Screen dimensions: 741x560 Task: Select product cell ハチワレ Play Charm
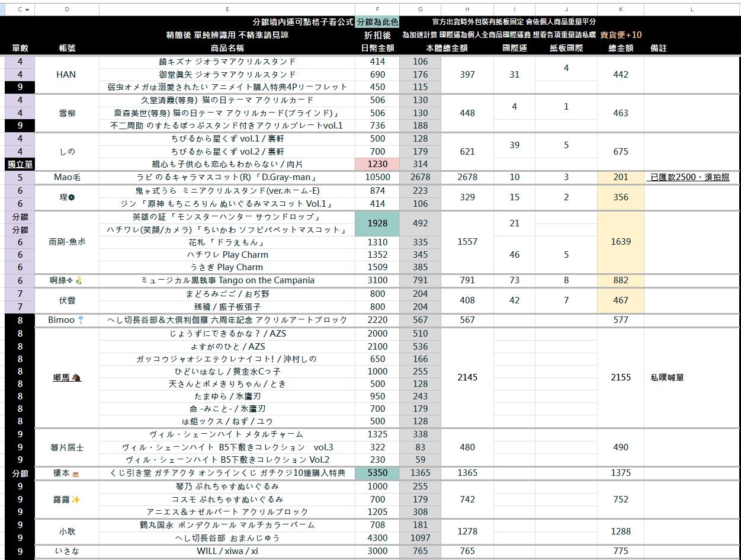pos(227,255)
